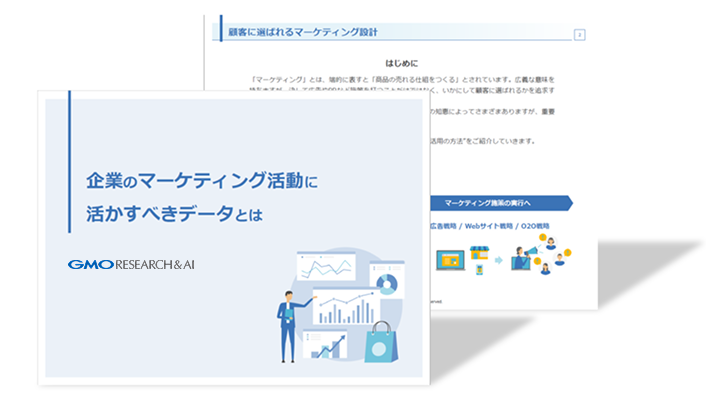Click the donut chart panel illustration
Image resolution: width=707 pixels, height=399 pixels.
click(x=387, y=279)
